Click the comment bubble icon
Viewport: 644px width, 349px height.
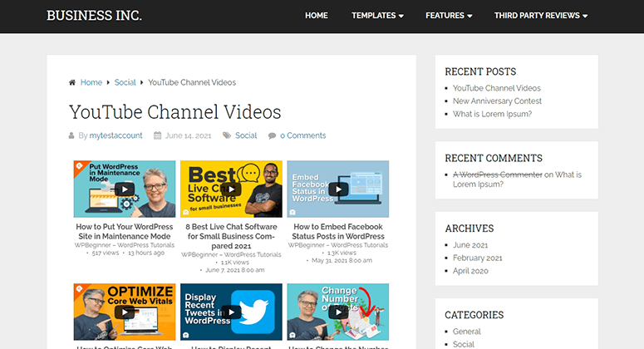click(272, 136)
